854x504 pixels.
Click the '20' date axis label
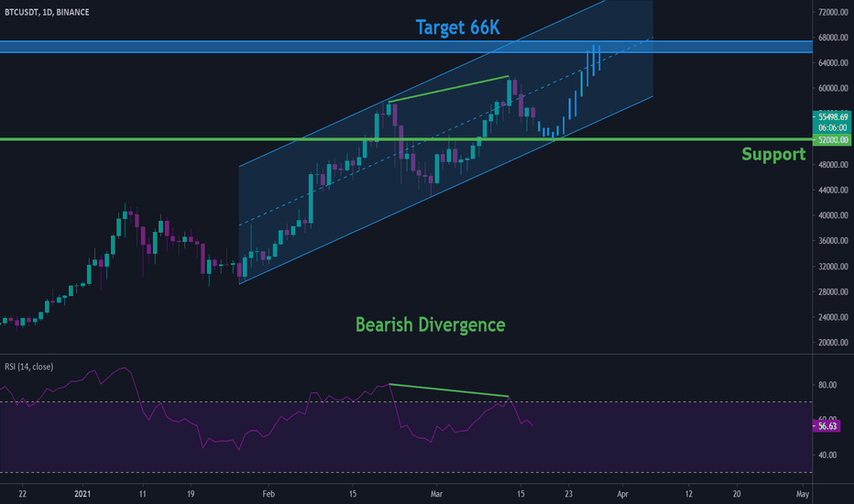(x=737, y=494)
